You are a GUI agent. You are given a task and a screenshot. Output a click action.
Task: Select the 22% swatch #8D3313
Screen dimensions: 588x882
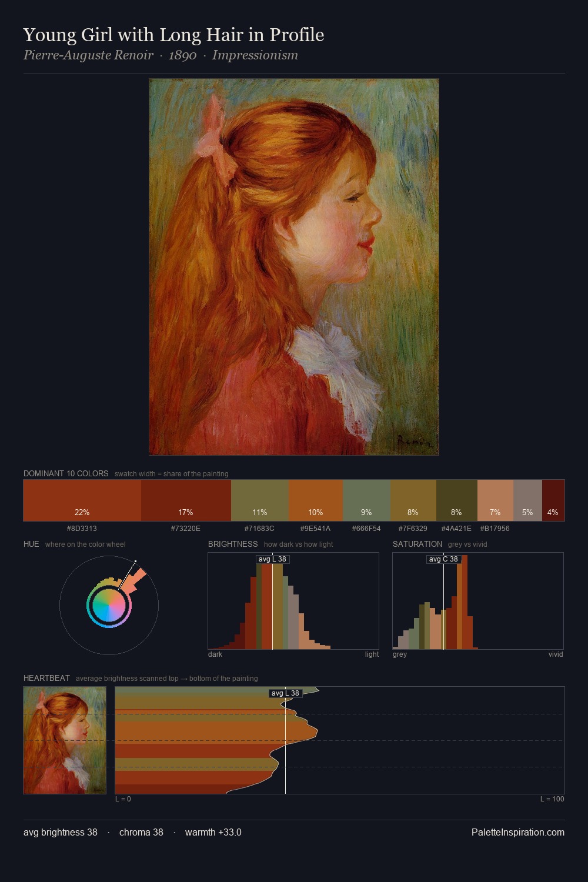click(x=82, y=500)
